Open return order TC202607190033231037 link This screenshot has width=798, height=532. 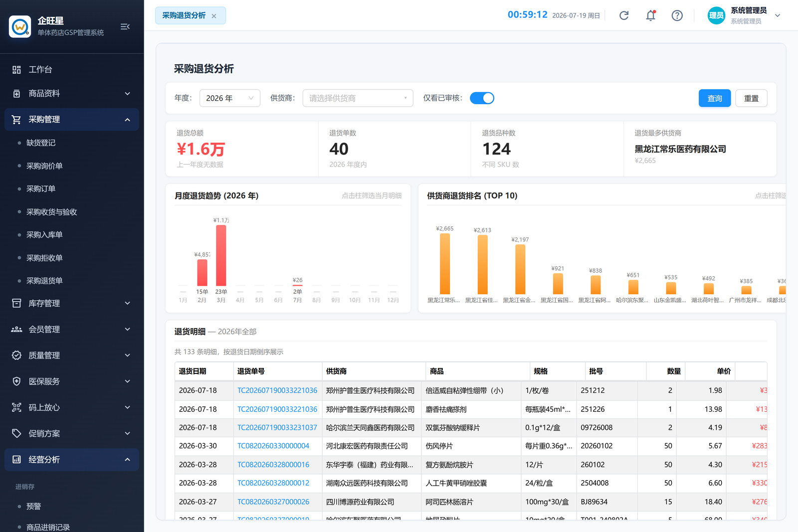click(x=277, y=427)
